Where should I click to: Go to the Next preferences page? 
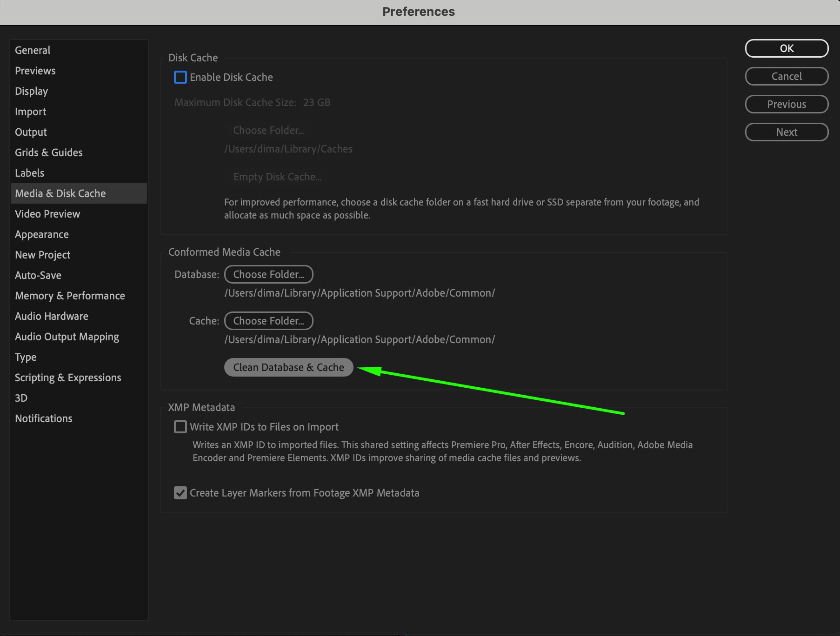pyautogui.click(x=787, y=132)
